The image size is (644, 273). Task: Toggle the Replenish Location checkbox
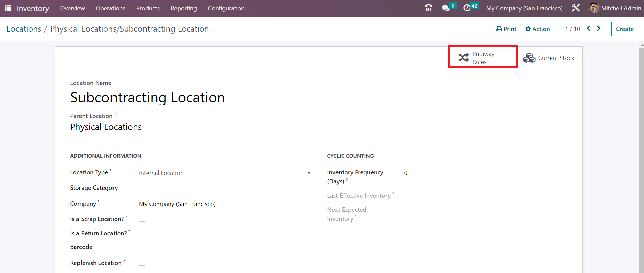coord(142,263)
